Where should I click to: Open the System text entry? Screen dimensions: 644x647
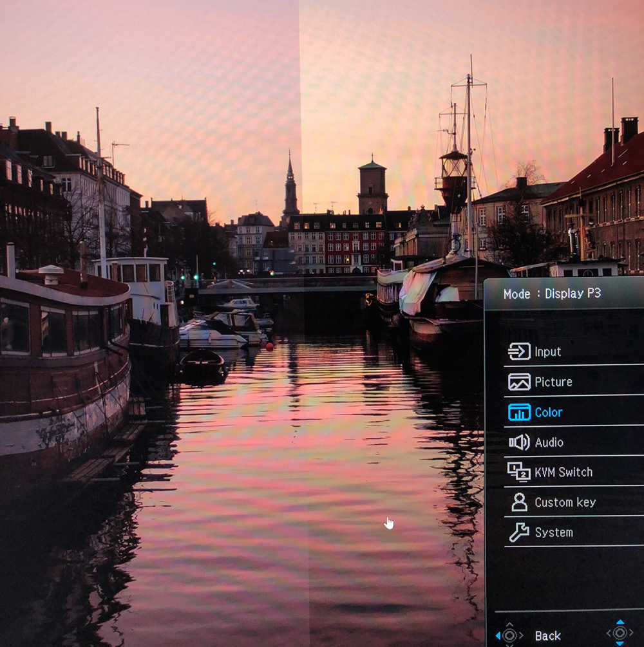pyautogui.click(x=553, y=532)
